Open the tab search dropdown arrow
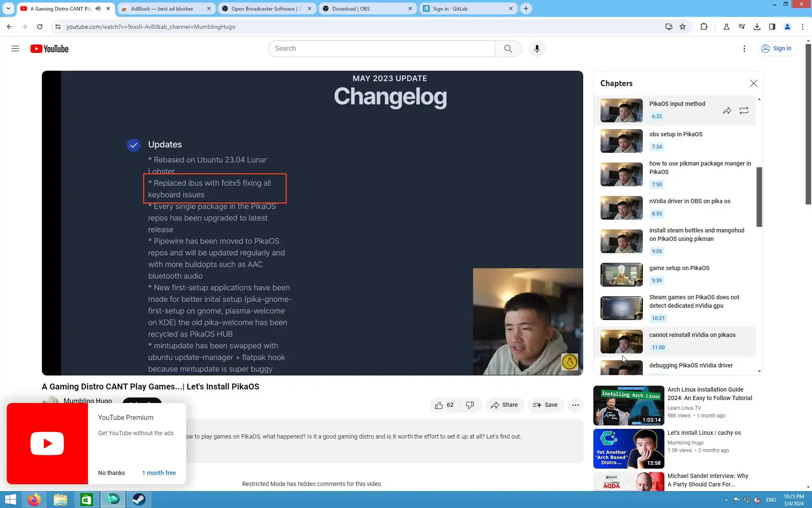The width and height of the screenshot is (812, 508). (8, 8)
